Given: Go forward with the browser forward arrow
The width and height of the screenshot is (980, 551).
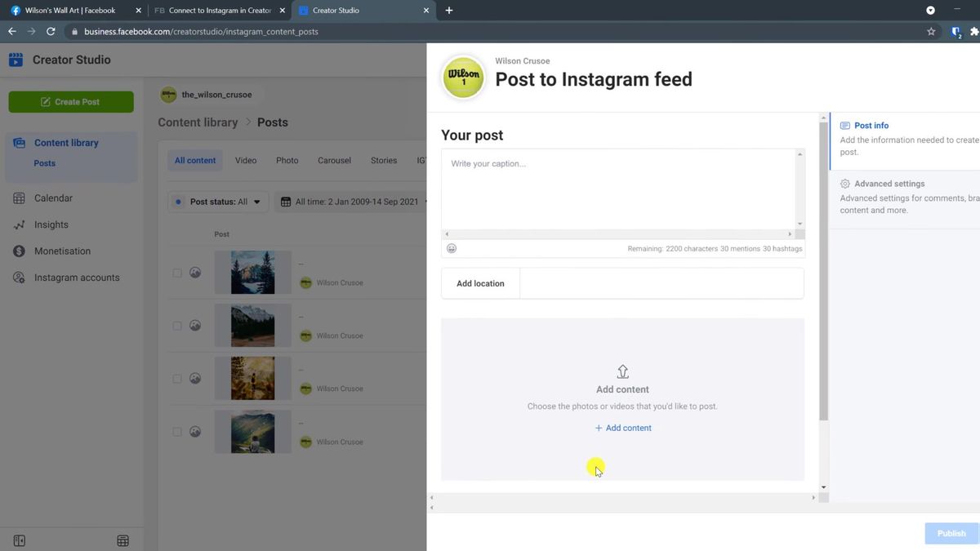Looking at the screenshot, I should [x=31, y=32].
